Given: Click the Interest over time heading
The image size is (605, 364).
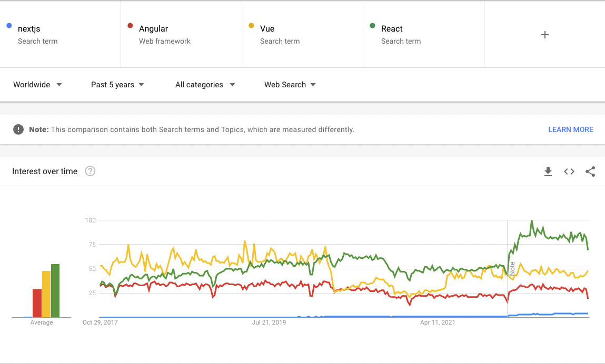Looking at the screenshot, I should click(x=45, y=171).
